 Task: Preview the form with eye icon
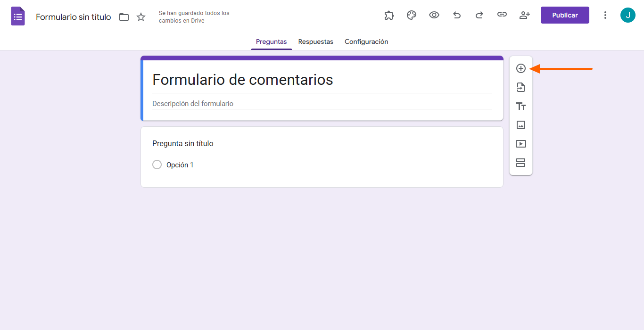[x=434, y=15]
